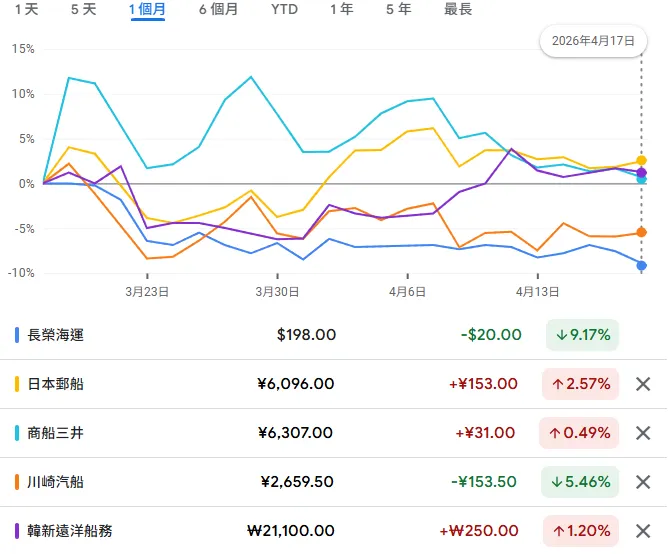Open the 韓新遠洋船務 stock name

click(x=69, y=531)
